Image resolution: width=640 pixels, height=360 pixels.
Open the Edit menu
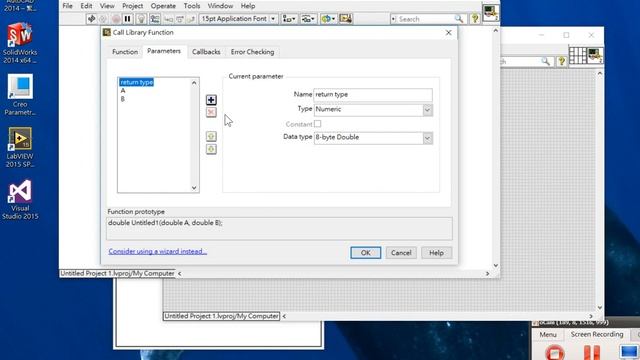click(x=86, y=6)
